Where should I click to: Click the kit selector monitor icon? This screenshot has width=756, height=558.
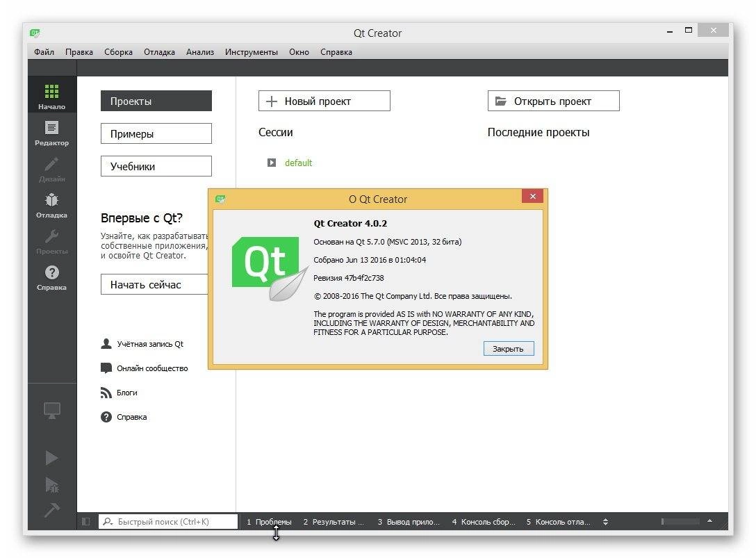(x=52, y=411)
